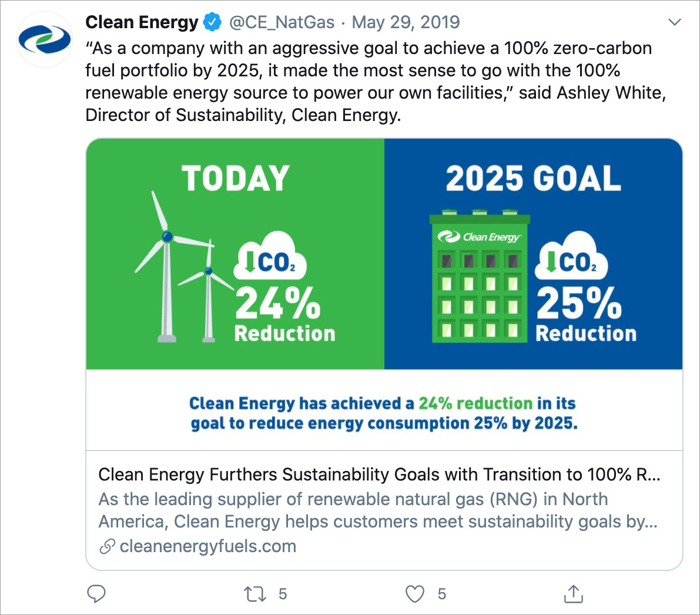Click the Clean Energy profile avatar logo
The image size is (700, 615).
click(x=44, y=39)
